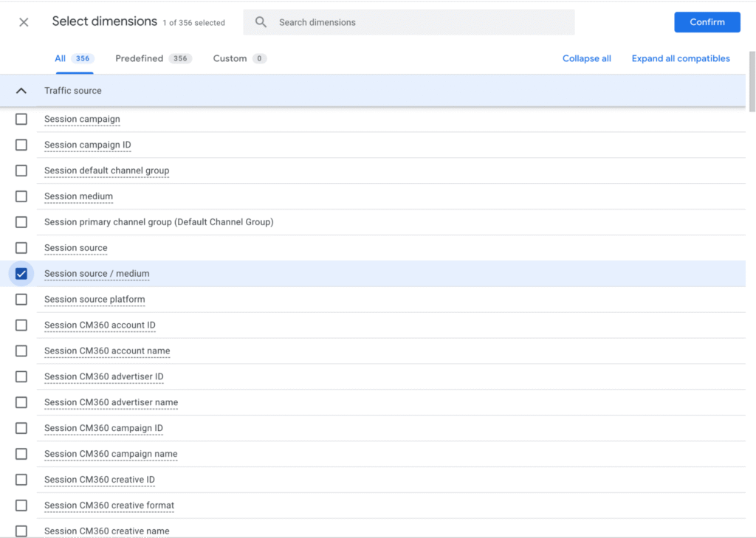Screen dimensions: 756x538
Task: Switch to the Predefined tab
Action: 140,58
